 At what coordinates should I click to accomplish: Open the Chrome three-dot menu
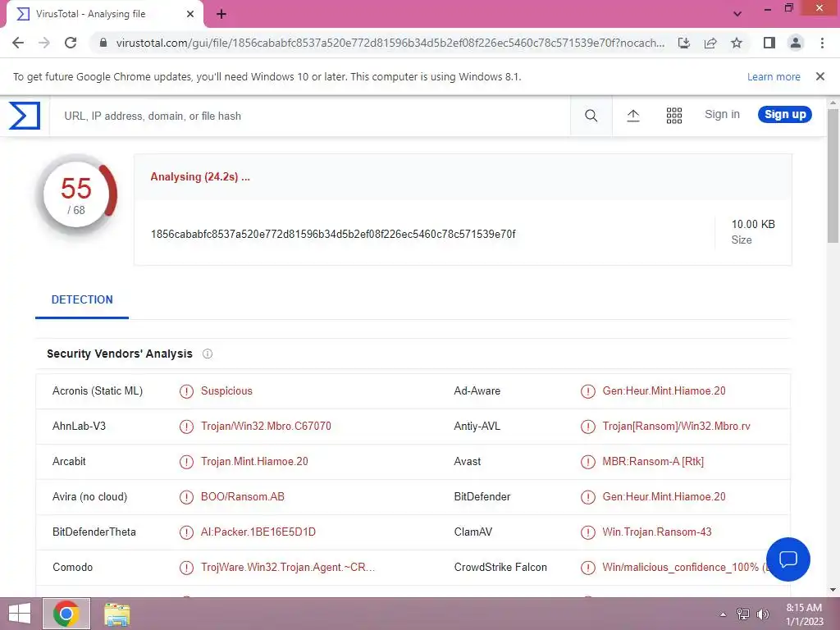822,43
